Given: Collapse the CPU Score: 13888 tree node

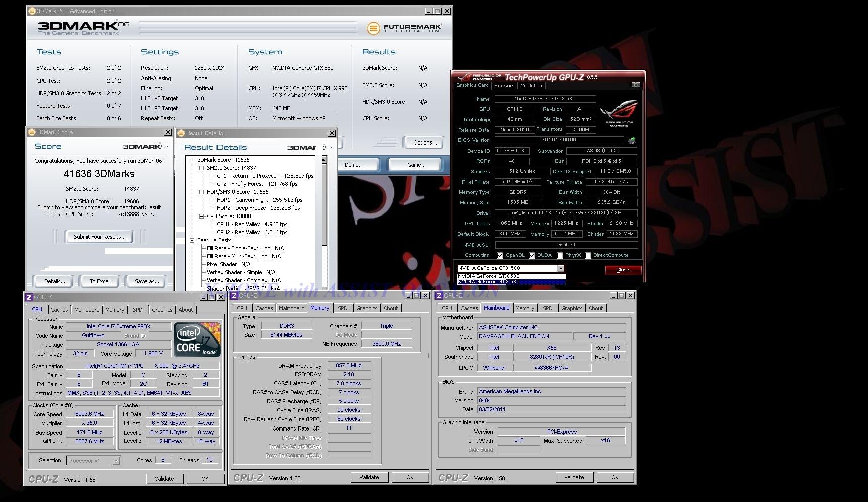Looking at the screenshot, I should coord(201,216).
